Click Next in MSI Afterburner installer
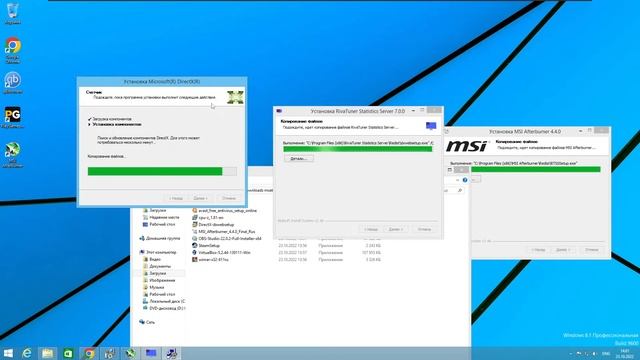This screenshot has width=640, height=360. point(563,249)
